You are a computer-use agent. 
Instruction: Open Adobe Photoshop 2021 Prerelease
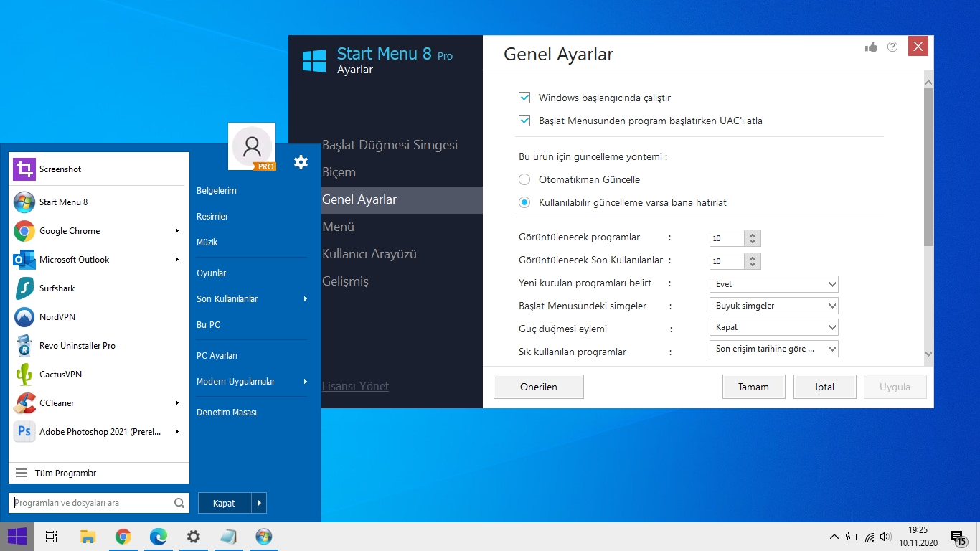tap(93, 431)
